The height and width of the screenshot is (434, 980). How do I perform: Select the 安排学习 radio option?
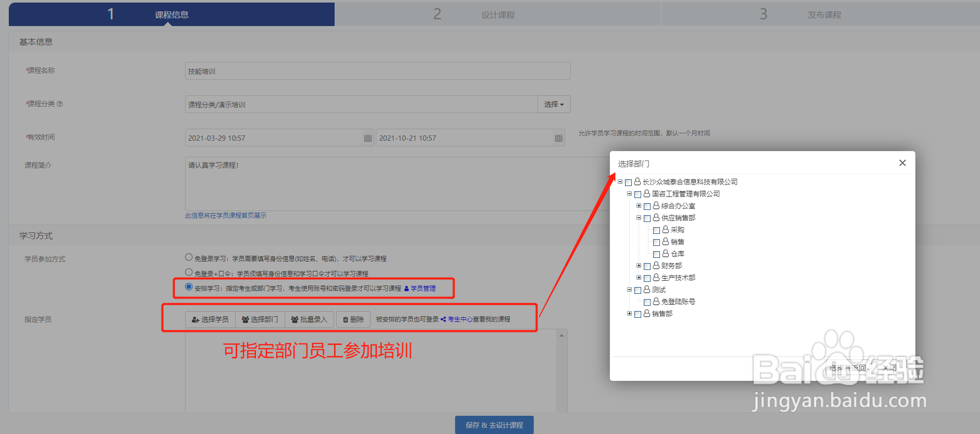click(189, 287)
